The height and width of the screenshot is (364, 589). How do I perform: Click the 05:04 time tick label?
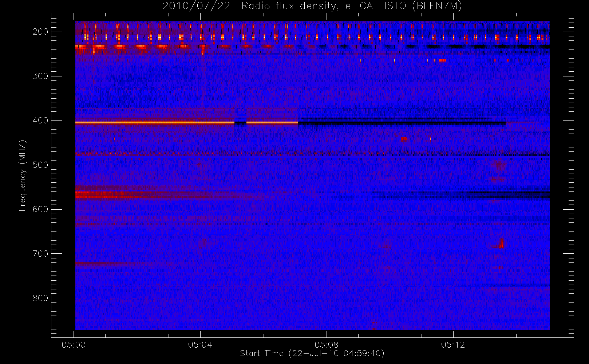point(200,345)
